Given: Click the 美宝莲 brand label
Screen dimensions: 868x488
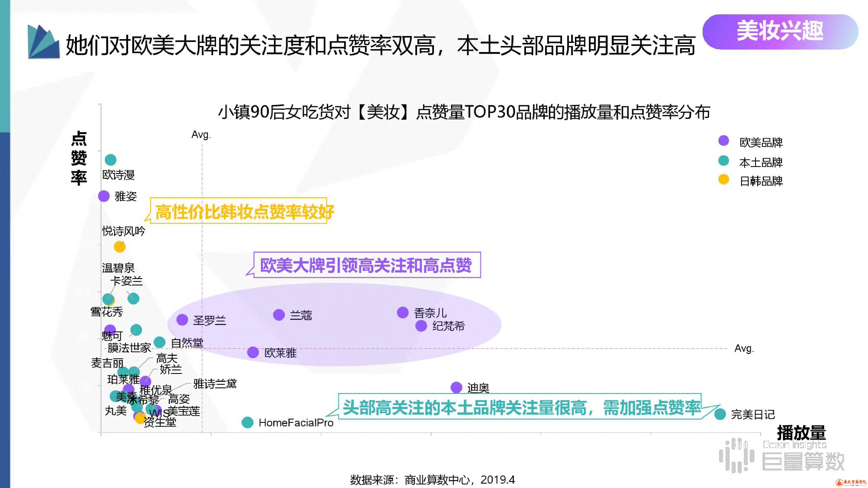Looking at the screenshot, I should (184, 411).
